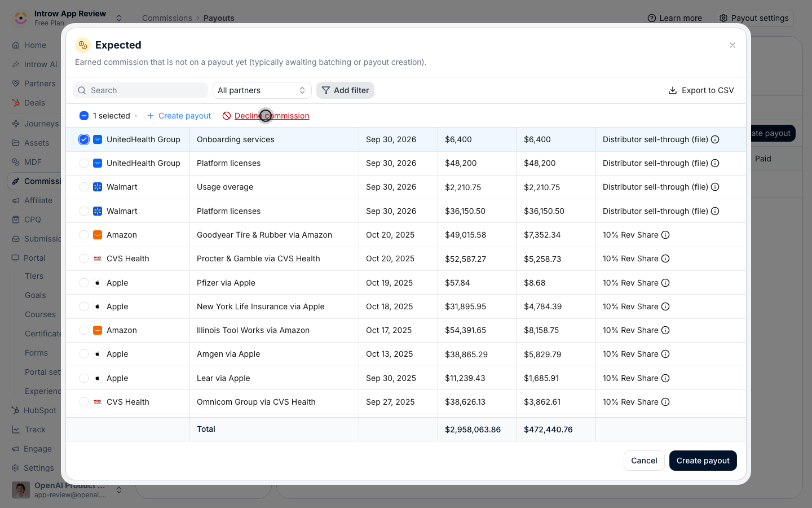The height and width of the screenshot is (508, 812).
Task: Click info icon on Omnicom Group row
Action: [665, 402]
